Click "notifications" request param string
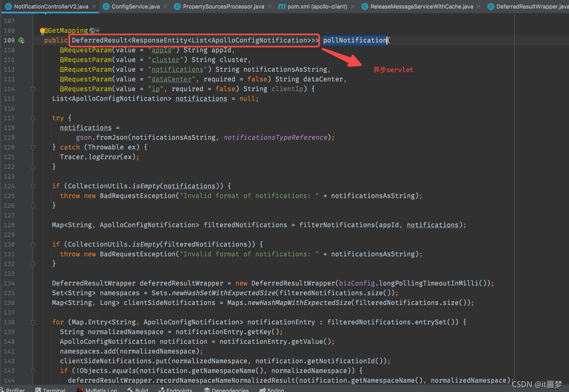 coord(177,69)
